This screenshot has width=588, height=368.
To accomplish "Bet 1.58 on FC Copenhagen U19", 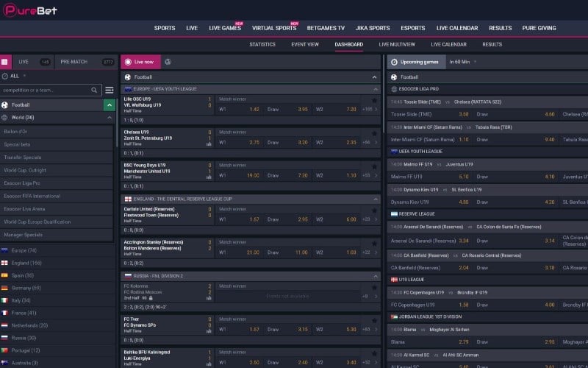I will [x=430, y=305].
